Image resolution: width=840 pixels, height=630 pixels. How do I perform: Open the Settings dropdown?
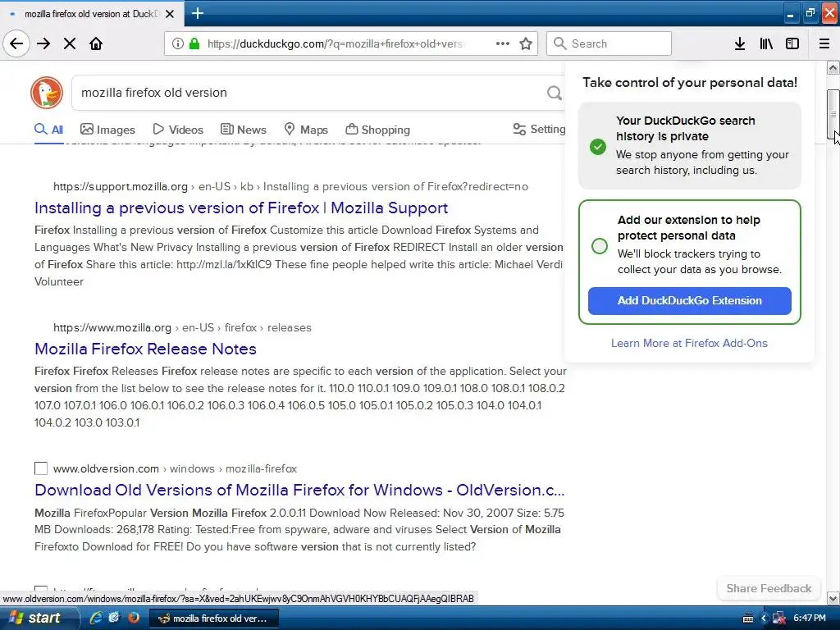pos(539,129)
